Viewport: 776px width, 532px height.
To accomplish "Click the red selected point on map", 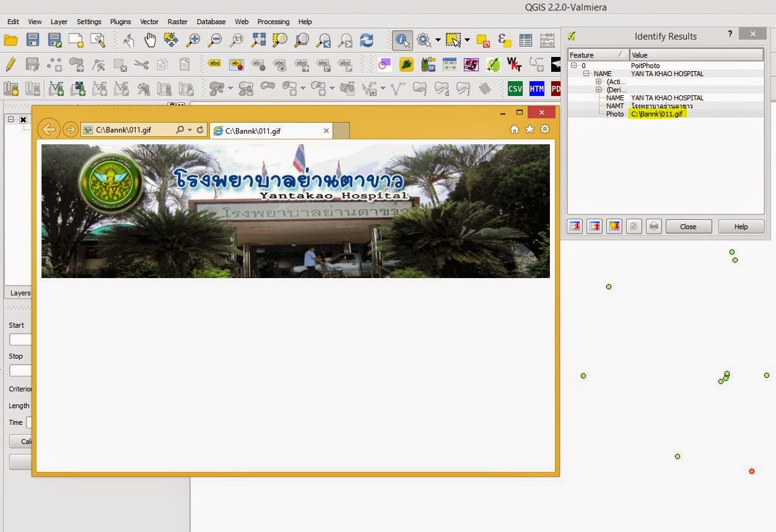I will coord(752,471).
